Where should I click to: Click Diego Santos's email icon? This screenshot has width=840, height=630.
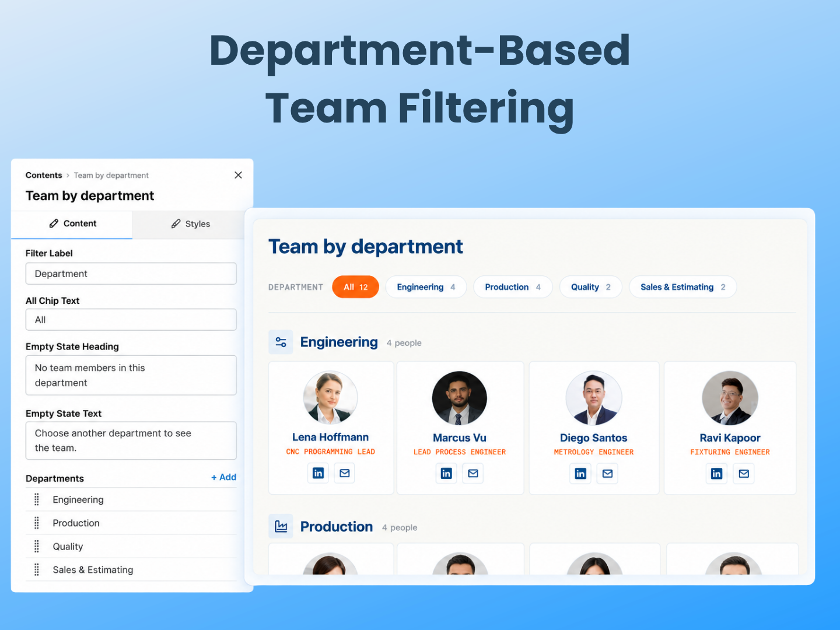click(x=607, y=474)
